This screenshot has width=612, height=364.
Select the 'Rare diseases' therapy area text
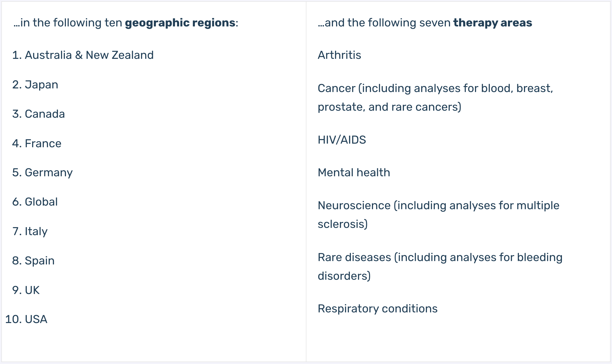pos(355,257)
